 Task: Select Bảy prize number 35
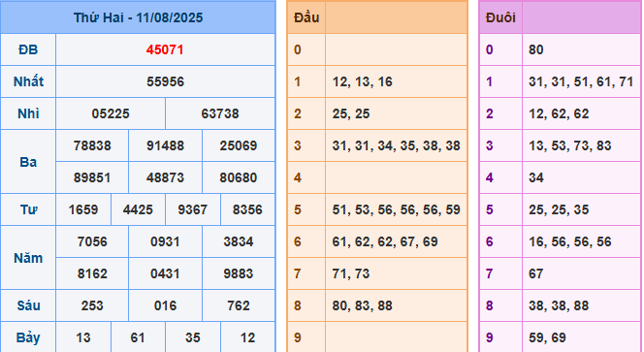pyautogui.click(x=193, y=338)
